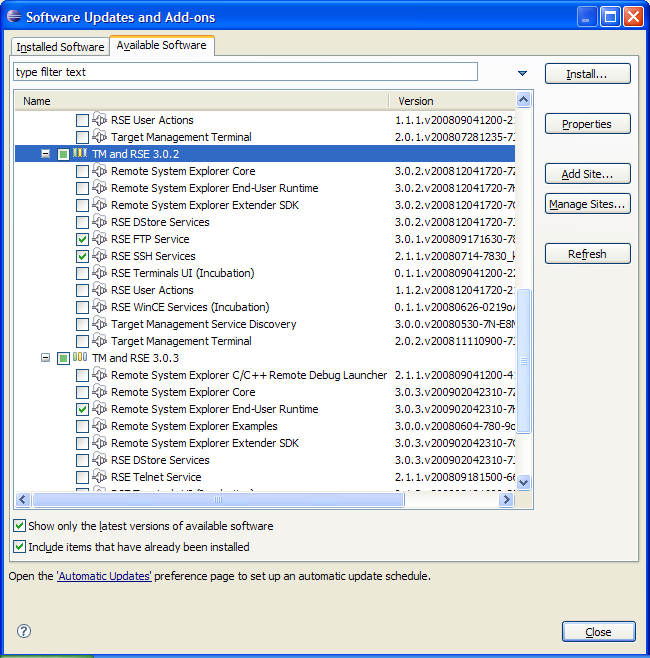Viewport: 650px width, 658px height.
Task: Click the feature icon beside RSE SSH Services
Action: tap(99, 256)
